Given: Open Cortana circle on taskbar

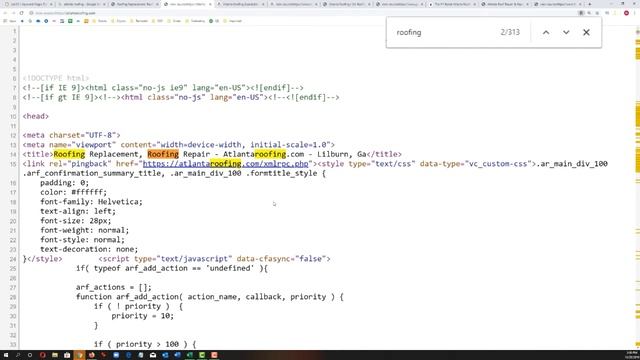Looking at the screenshot, I should click(x=30, y=355).
